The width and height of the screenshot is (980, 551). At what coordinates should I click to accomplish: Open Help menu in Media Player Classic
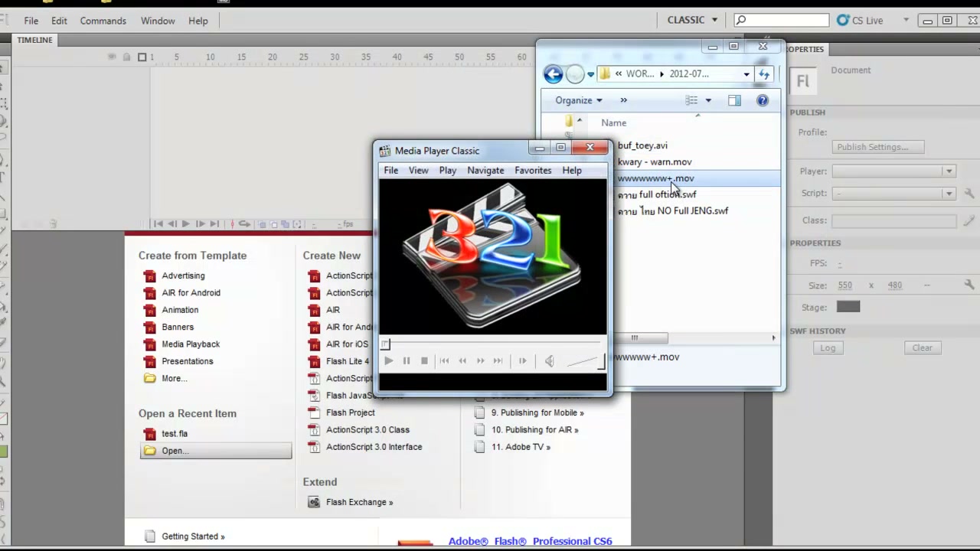(x=572, y=171)
